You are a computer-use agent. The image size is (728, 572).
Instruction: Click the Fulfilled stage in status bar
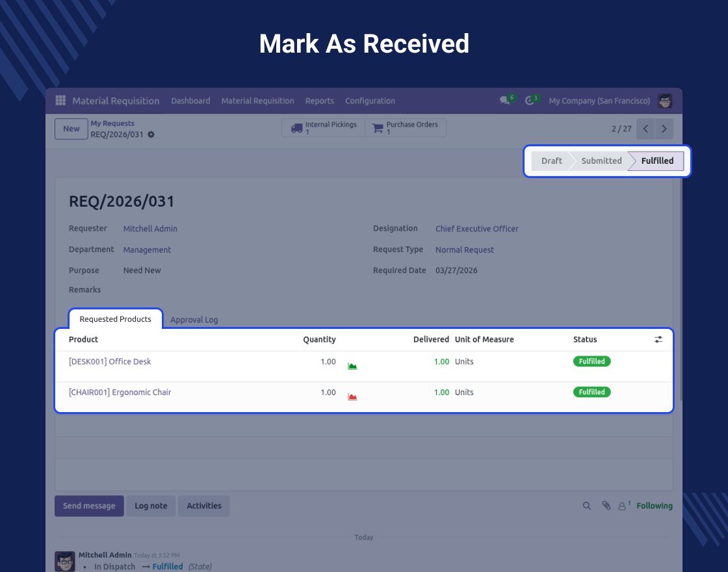pos(656,161)
